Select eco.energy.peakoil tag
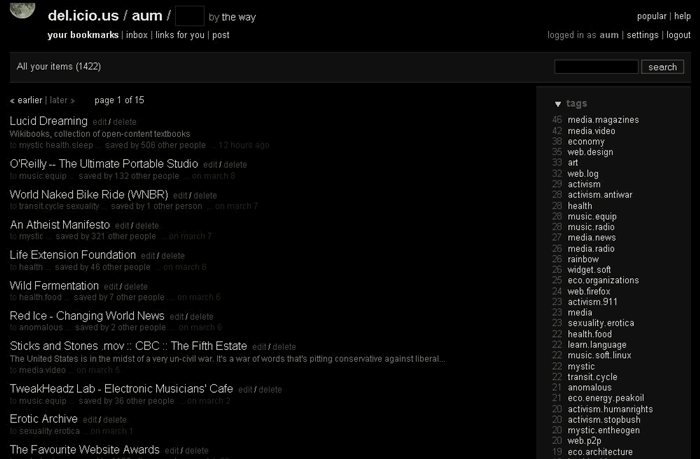 tap(606, 398)
